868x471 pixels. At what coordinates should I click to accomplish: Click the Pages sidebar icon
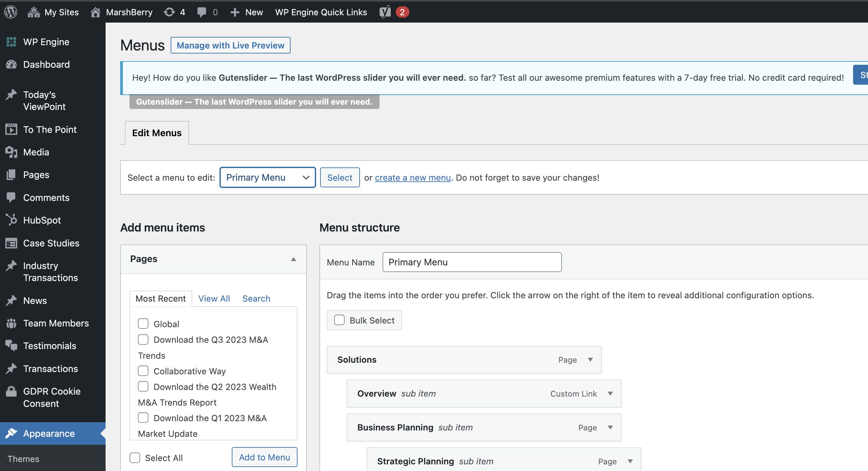pos(11,175)
